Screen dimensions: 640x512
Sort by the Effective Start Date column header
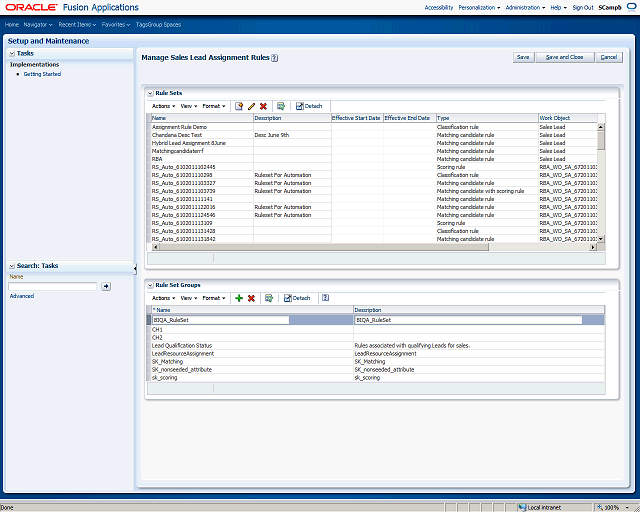coord(357,118)
